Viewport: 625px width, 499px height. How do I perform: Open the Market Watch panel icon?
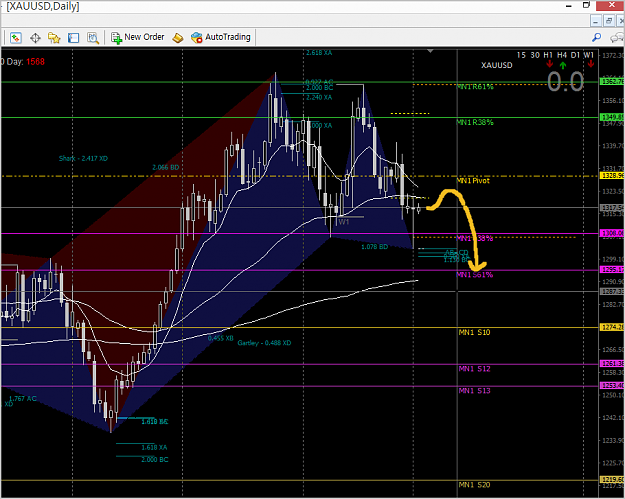(16, 38)
